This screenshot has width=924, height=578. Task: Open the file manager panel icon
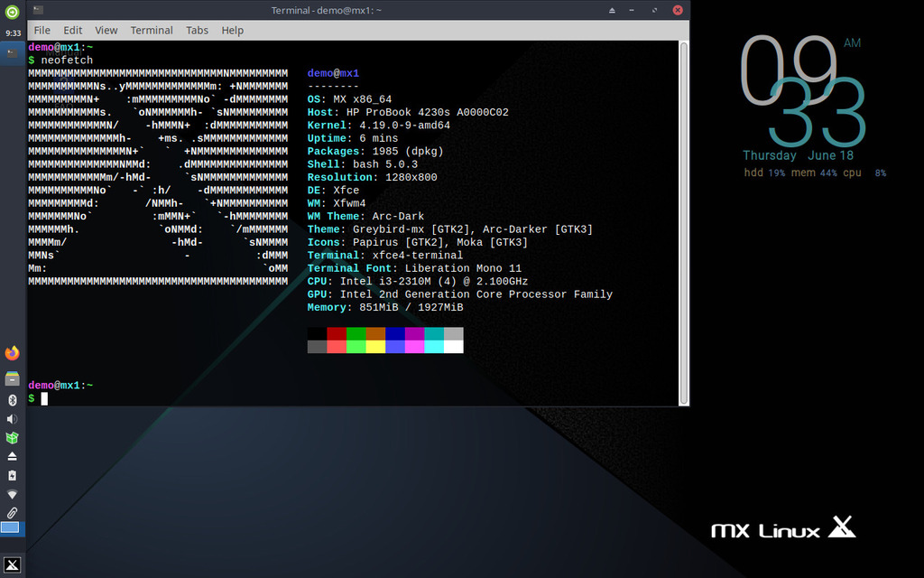(12, 378)
